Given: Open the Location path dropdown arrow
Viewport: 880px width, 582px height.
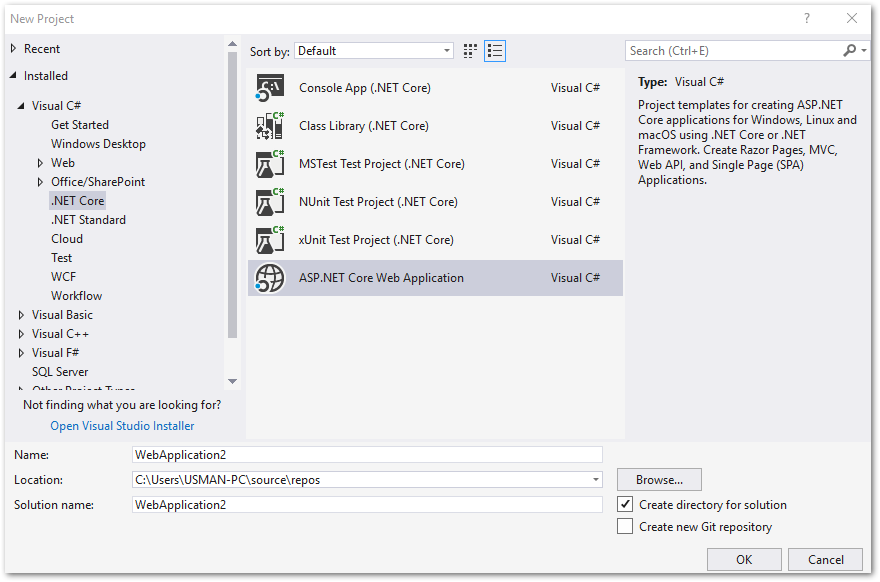Looking at the screenshot, I should tap(596, 479).
